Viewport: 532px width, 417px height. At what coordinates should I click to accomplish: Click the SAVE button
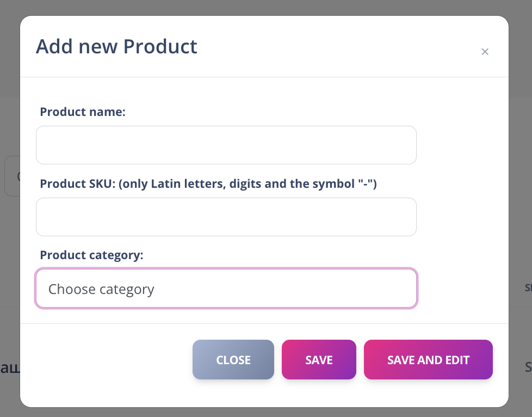coord(319,360)
